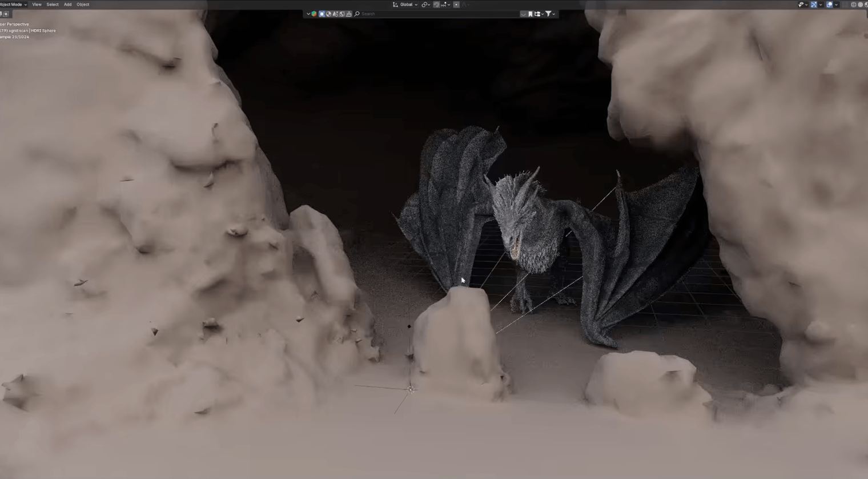Open the Add menu

pyautogui.click(x=67, y=5)
